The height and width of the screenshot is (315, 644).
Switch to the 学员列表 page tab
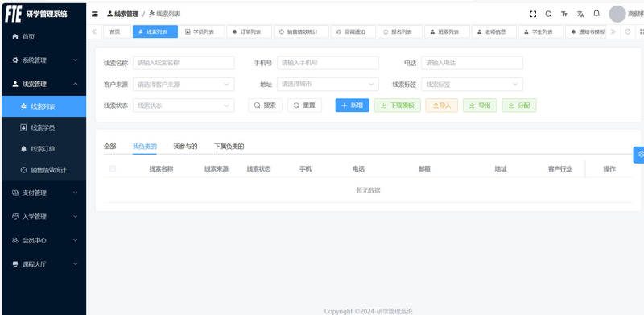(x=202, y=31)
